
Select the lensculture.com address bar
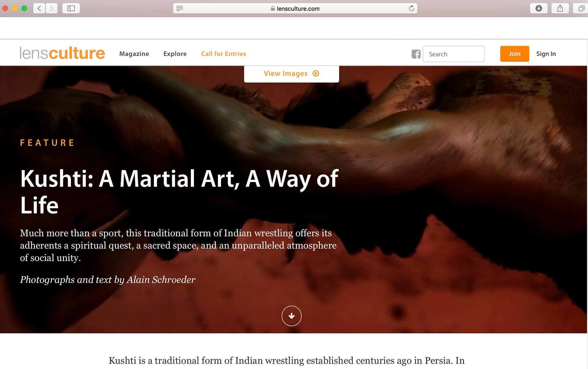pyautogui.click(x=295, y=8)
